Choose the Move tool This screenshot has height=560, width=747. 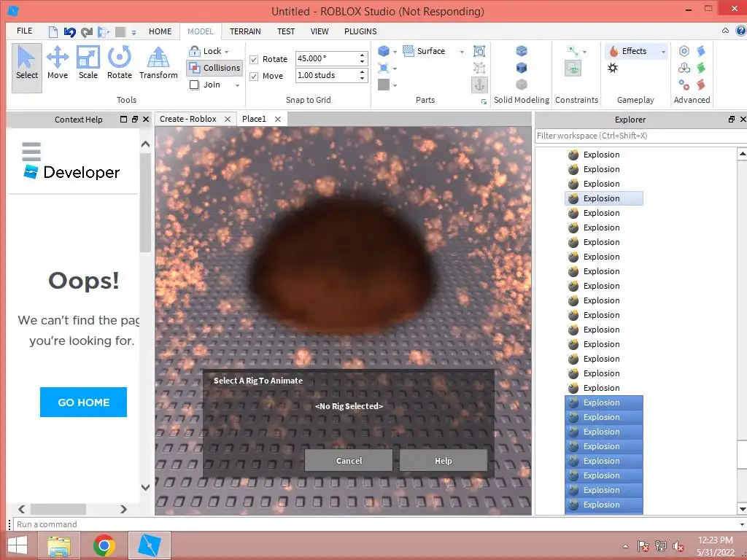coord(57,63)
